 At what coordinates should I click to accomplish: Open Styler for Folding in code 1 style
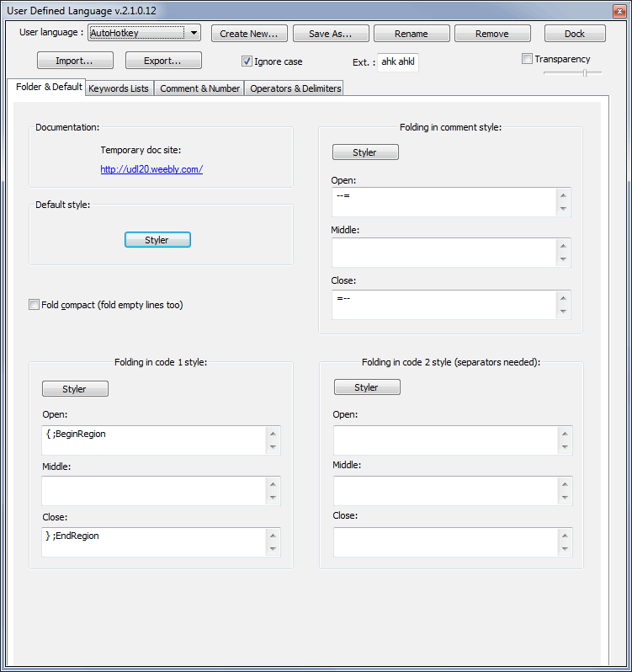(75, 389)
